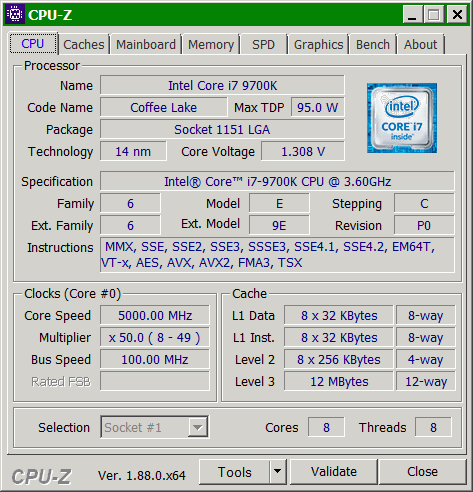Open the About tab
Image resolution: width=473 pixels, height=492 pixels.
420,44
